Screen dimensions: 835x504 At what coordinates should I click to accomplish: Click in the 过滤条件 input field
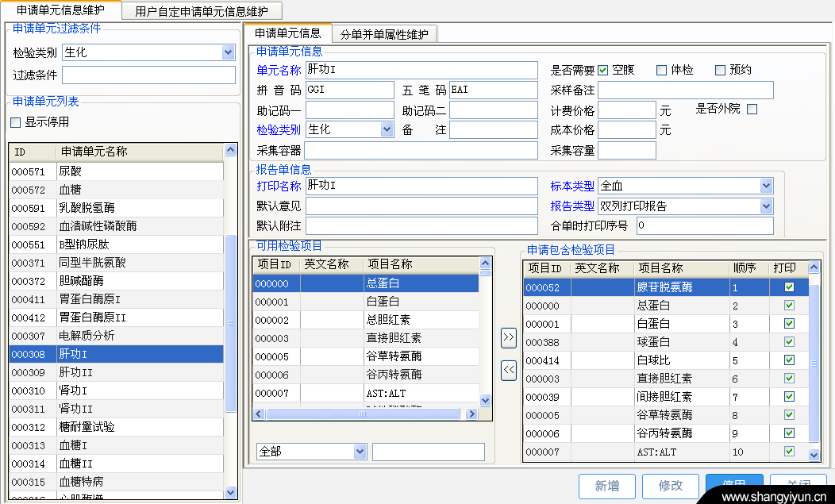click(x=148, y=75)
